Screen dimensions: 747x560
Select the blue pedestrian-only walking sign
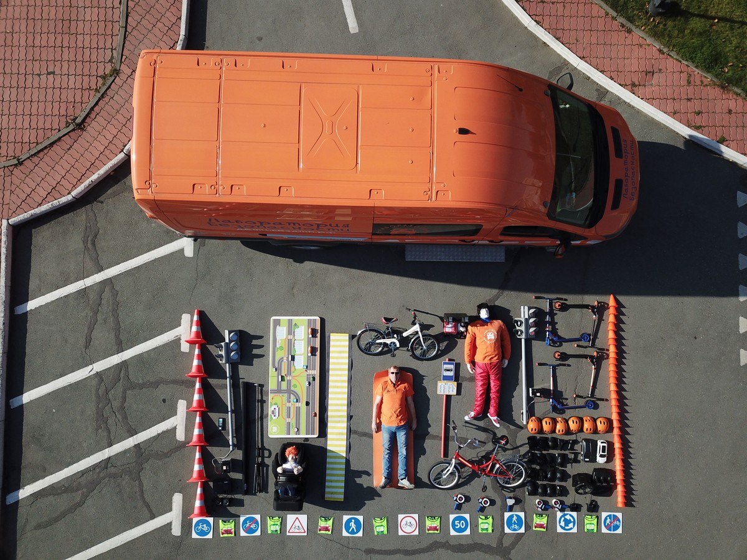coord(352,525)
